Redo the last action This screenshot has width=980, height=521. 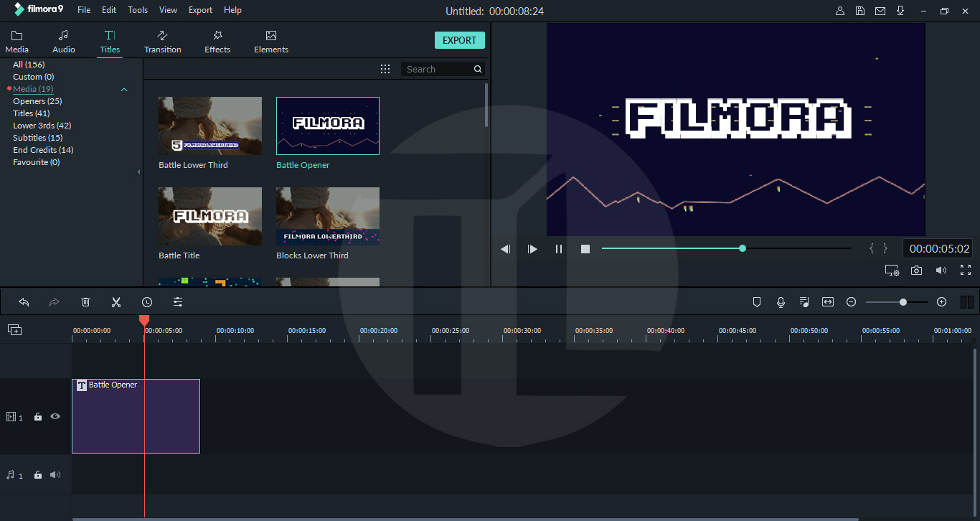[x=54, y=302]
